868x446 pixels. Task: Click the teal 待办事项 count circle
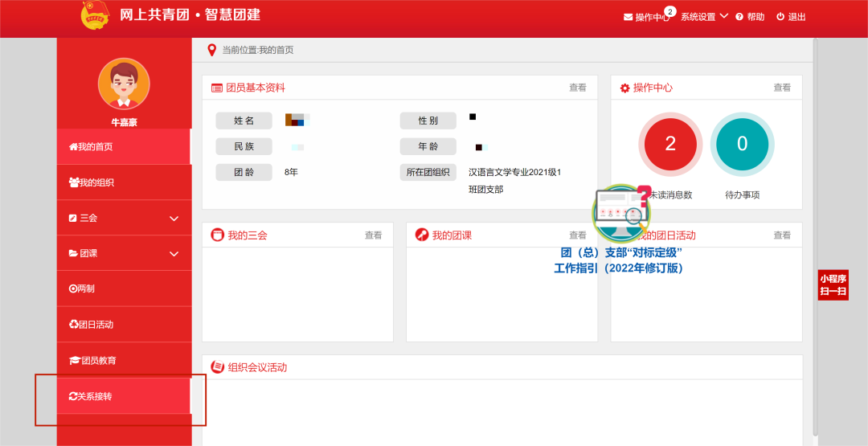(742, 144)
